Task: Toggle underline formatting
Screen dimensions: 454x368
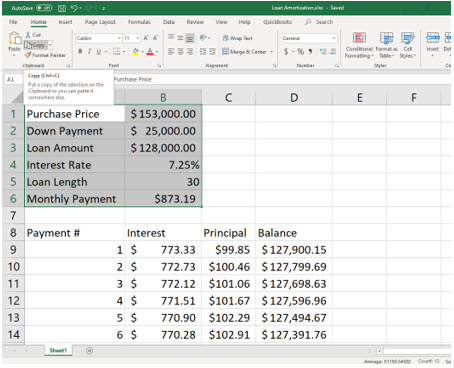Action: 98,51
